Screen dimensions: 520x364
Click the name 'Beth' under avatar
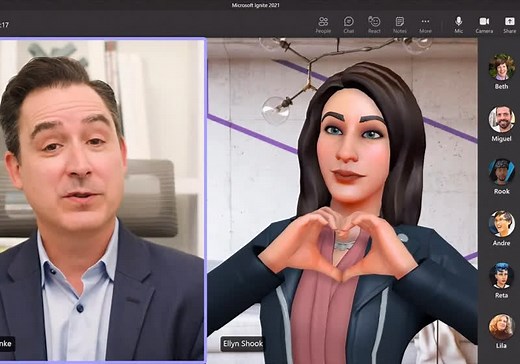tap(501, 86)
